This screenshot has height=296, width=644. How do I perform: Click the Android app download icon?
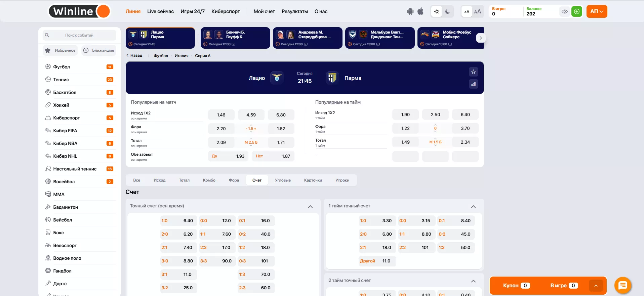[410, 11]
